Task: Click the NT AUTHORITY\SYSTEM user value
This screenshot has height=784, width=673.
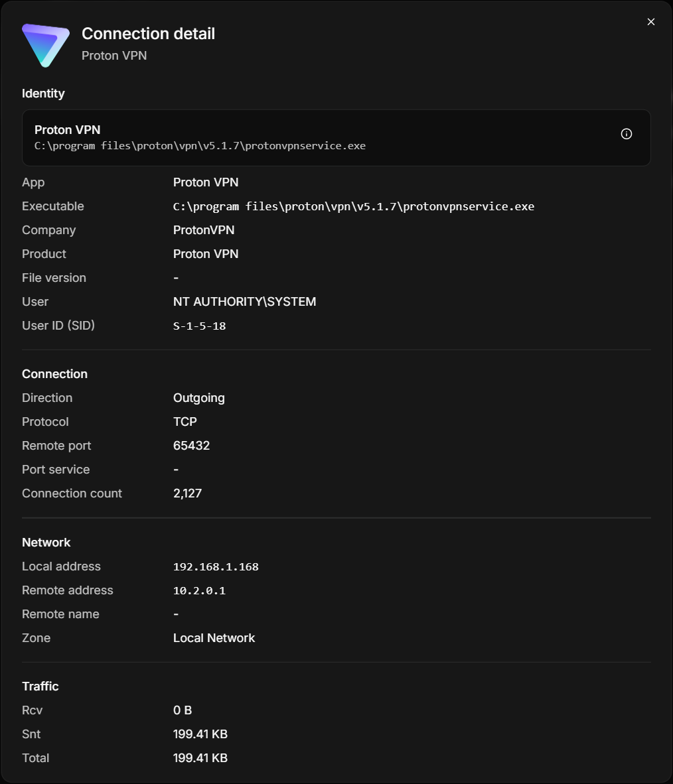Action: click(x=245, y=302)
